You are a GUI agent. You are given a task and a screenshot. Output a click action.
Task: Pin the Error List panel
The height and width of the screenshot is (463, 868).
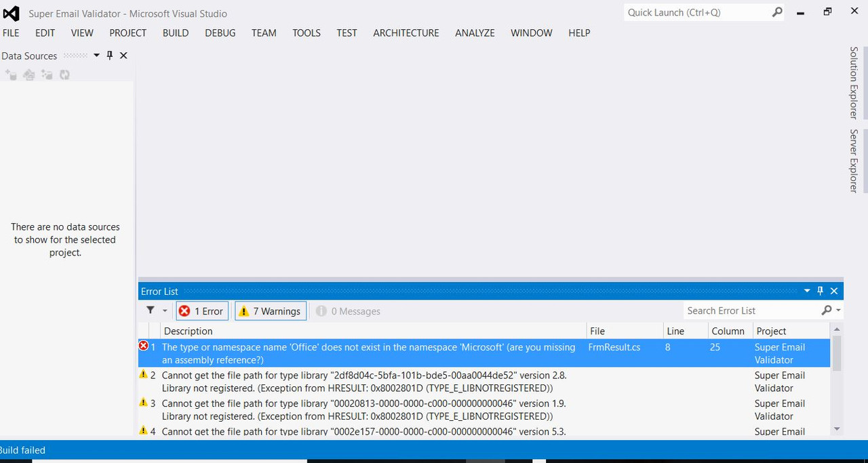820,291
